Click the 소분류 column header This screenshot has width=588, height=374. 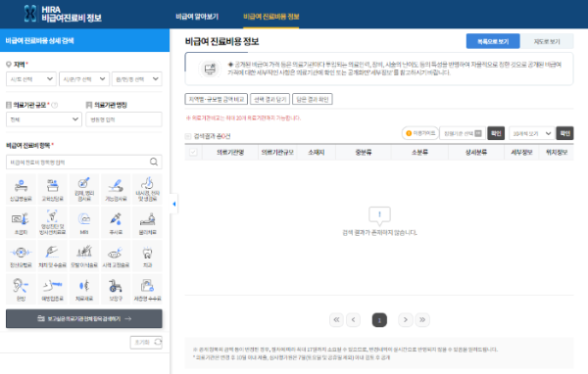click(419, 152)
